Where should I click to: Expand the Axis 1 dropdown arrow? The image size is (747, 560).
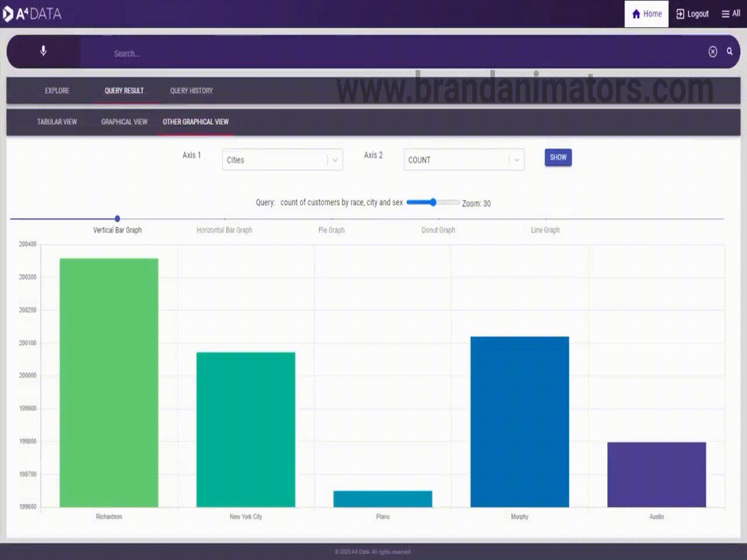pyautogui.click(x=335, y=160)
